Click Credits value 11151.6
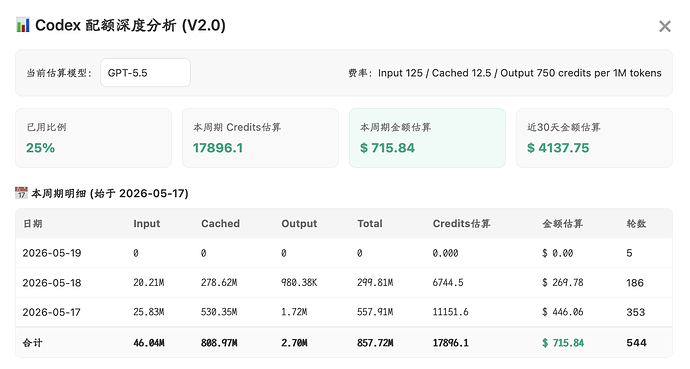Image resolution: width=690 pixels, height=369 pixels. 451,312
